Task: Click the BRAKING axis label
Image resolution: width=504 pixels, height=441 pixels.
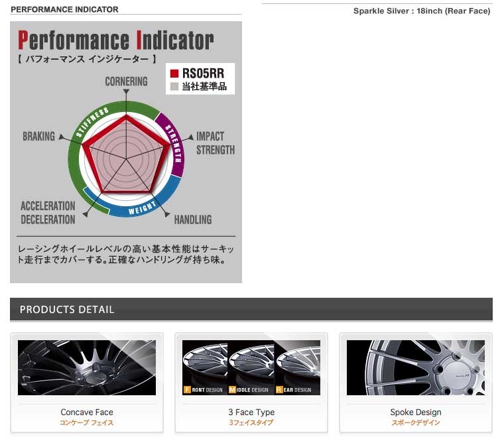Action: point(39,137)
